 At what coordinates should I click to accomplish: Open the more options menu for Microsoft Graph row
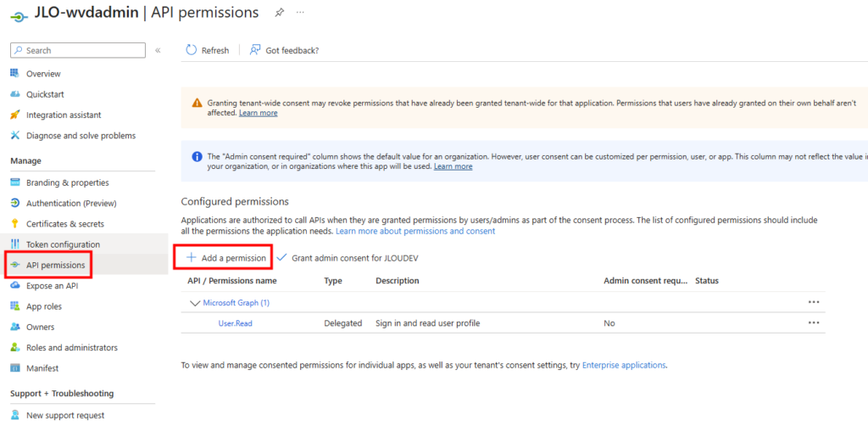tap(814, 302)
